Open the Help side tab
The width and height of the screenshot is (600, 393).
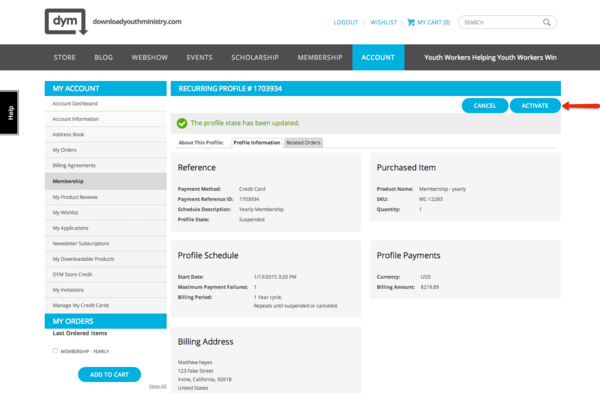(x=9, y=113)
